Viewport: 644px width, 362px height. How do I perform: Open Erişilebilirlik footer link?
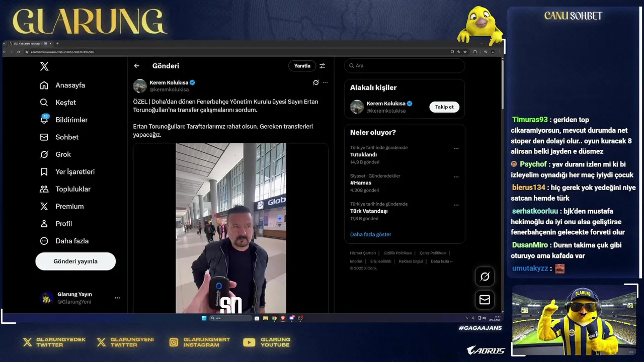coord(381,261)
